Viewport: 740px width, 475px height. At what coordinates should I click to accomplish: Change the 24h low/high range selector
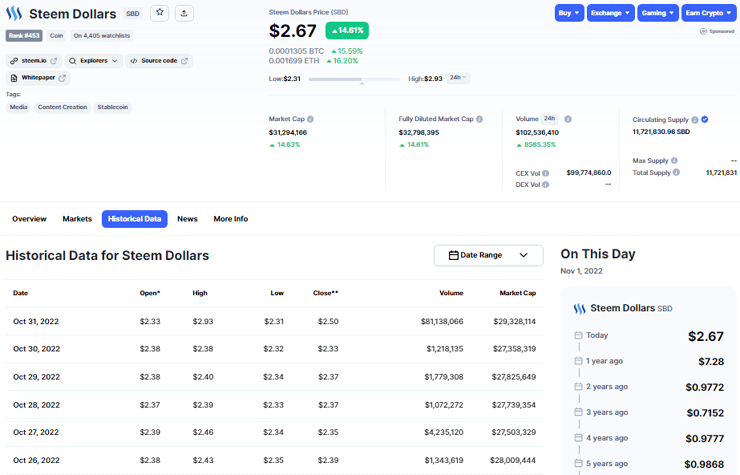(x=458, y=77)
